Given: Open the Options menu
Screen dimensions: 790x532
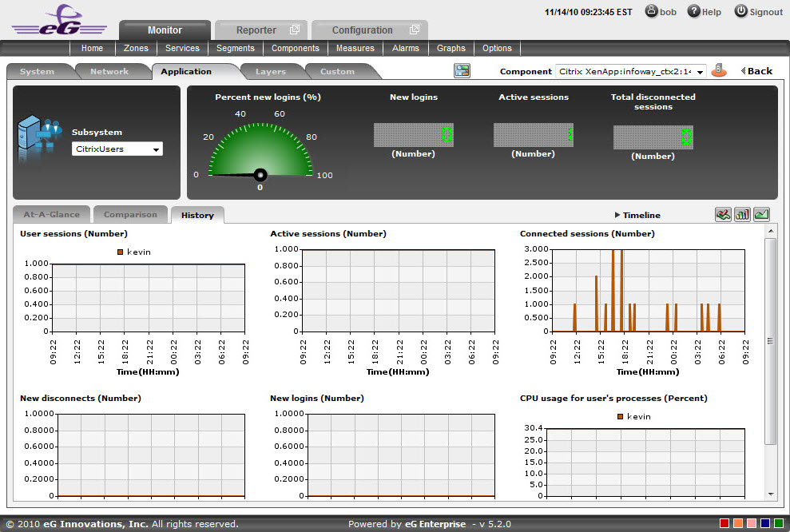Looking at the screenshot, I should click(x=497, y=48).
